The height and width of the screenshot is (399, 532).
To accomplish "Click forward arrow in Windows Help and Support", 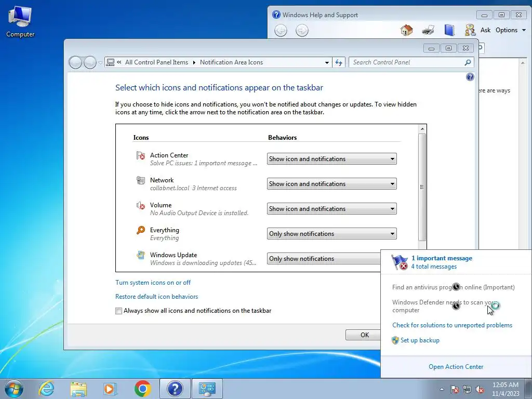I will 302,31.
